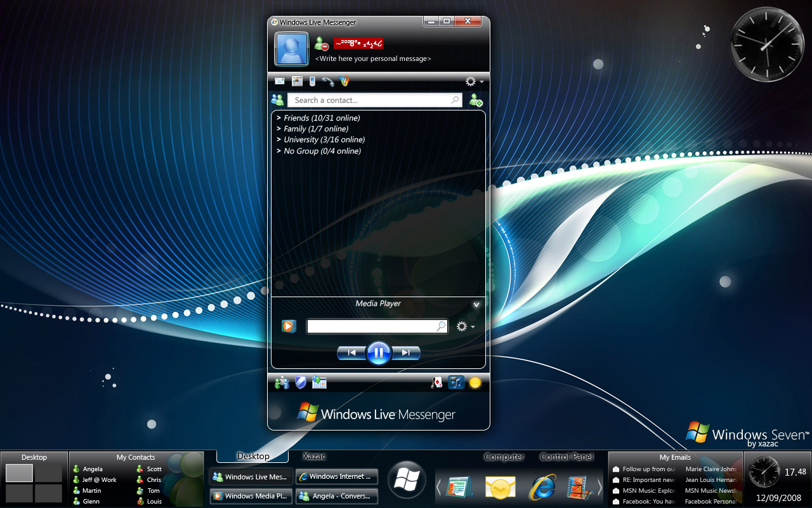Screen dimensions: 812x508
Task: Launch the calendar app from quick launch
Action: coord(459,487)
